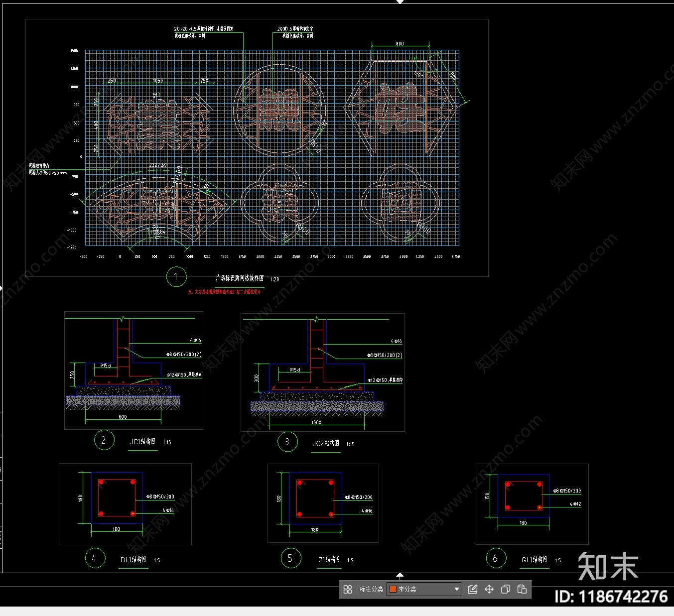Click the orange swatch beside 未分类
Screen dimensions: 674x616
pos(393,589)
